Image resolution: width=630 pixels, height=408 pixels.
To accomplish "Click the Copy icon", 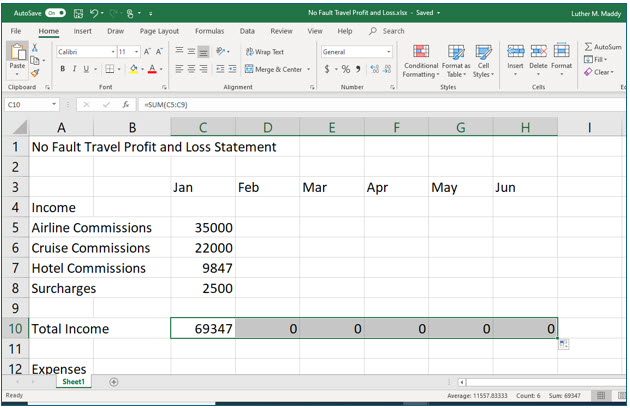I will click(x=35, y=60).
